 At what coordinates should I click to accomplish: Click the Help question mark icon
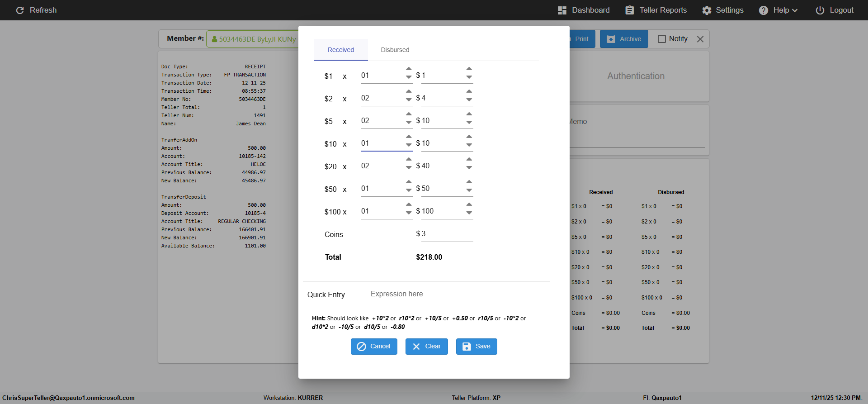764,10
